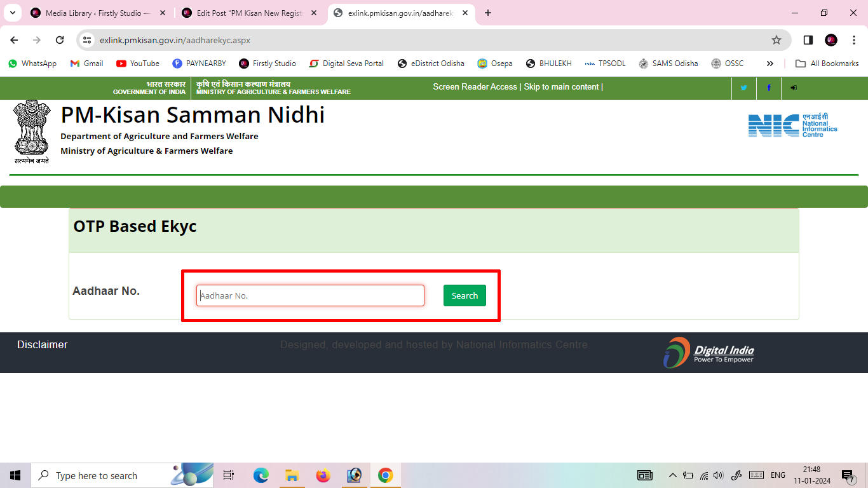The image size is (868, 488).
Task: Bookmark this page using the star icon
Action: (x=776, y=39)
